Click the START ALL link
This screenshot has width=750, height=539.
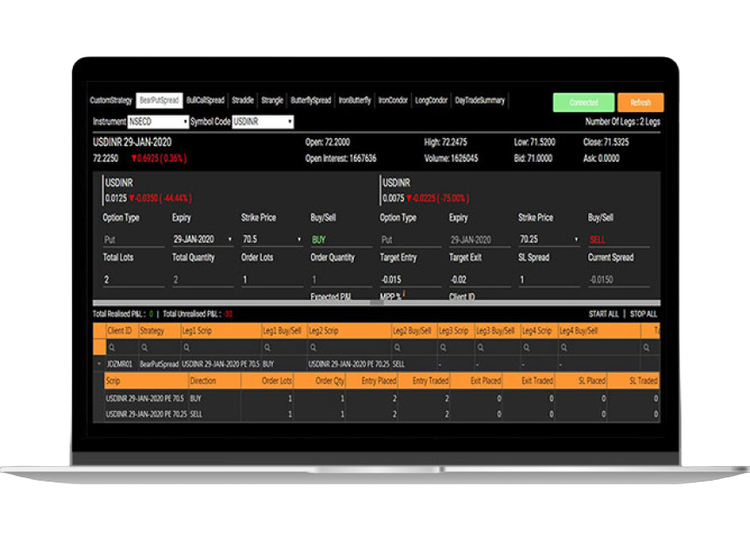[602, 314]
